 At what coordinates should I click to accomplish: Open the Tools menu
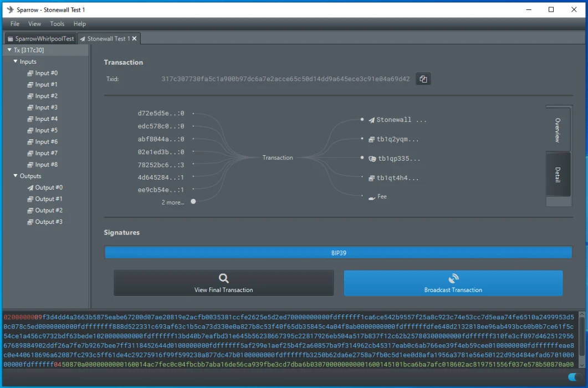(x=57, y=24)
